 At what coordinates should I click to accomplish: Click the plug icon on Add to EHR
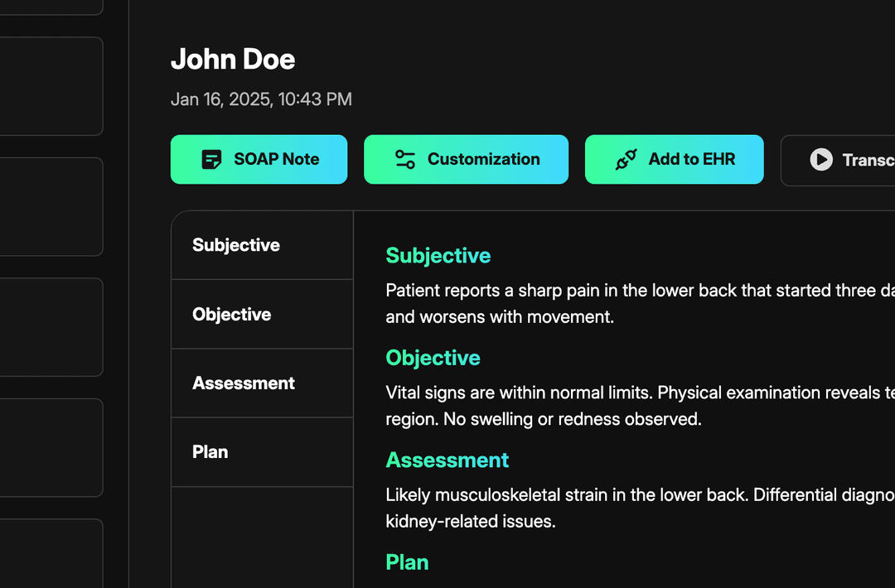tap(626, 159)
